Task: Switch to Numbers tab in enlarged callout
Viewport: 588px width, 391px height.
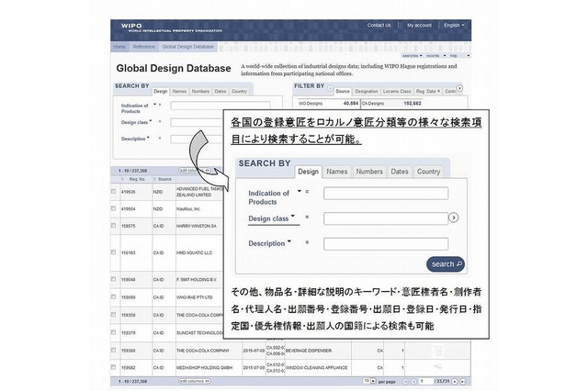Action: (x=369, y=172)
